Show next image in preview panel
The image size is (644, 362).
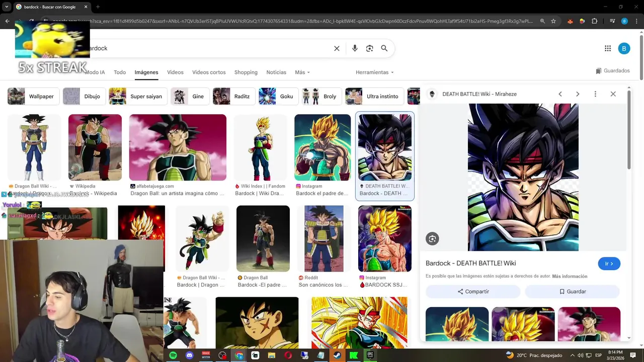578,94
